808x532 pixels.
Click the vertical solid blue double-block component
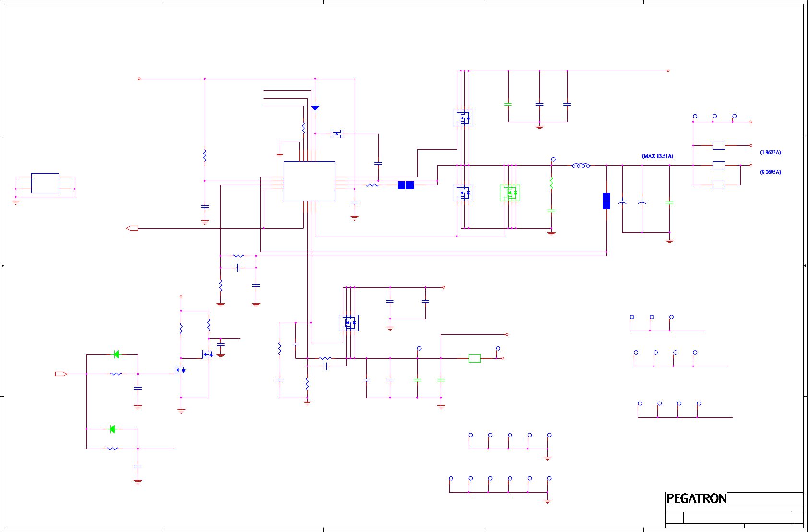(x=606, y=201)
